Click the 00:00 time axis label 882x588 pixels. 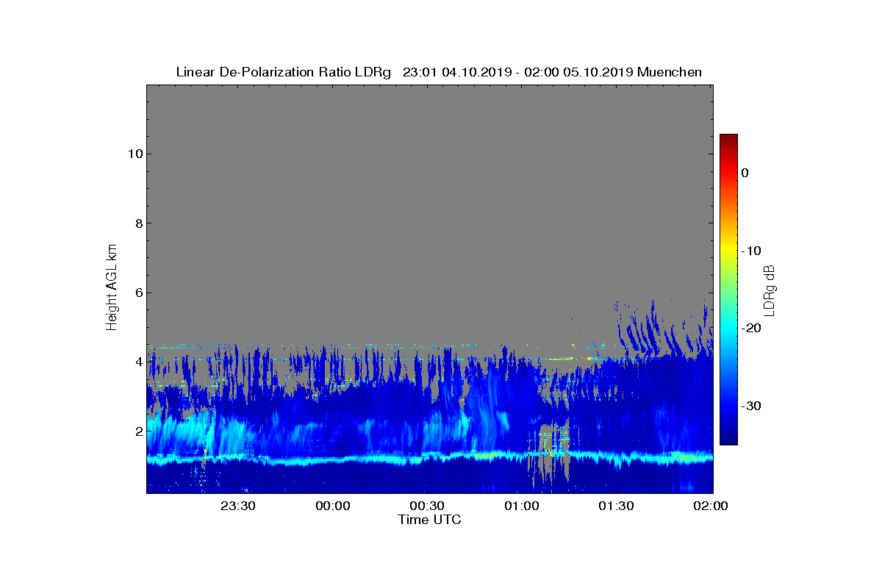tap(332, 506)
